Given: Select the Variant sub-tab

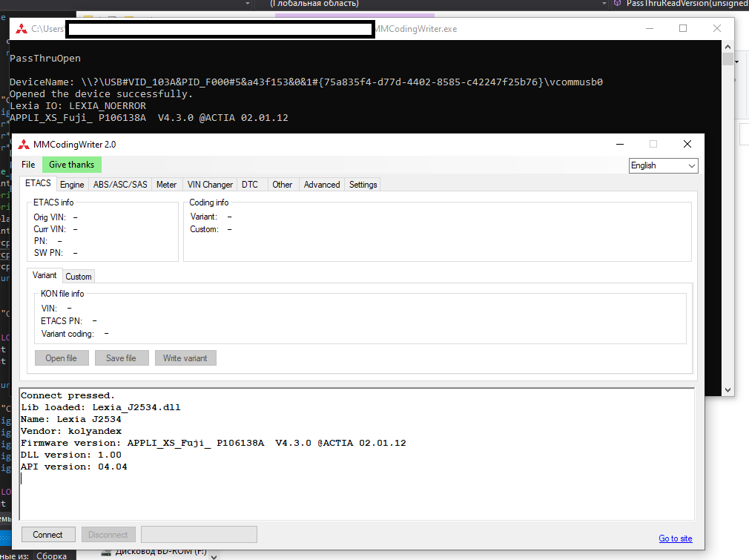Looking at the screenshot, I should 44,275.
